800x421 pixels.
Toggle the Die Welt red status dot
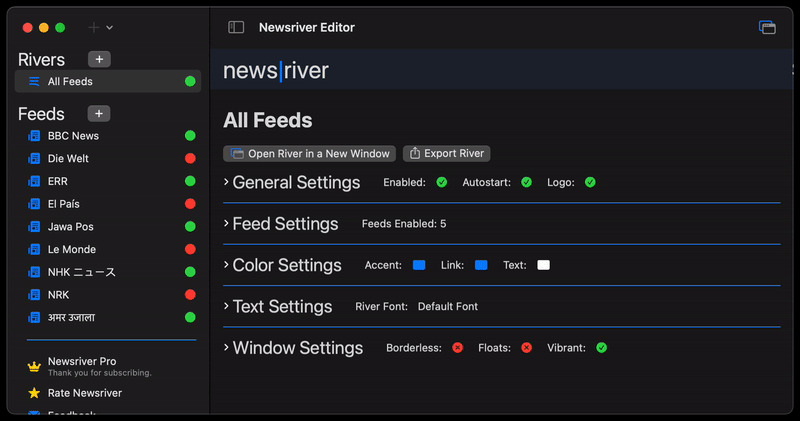[x=190, y=158]
